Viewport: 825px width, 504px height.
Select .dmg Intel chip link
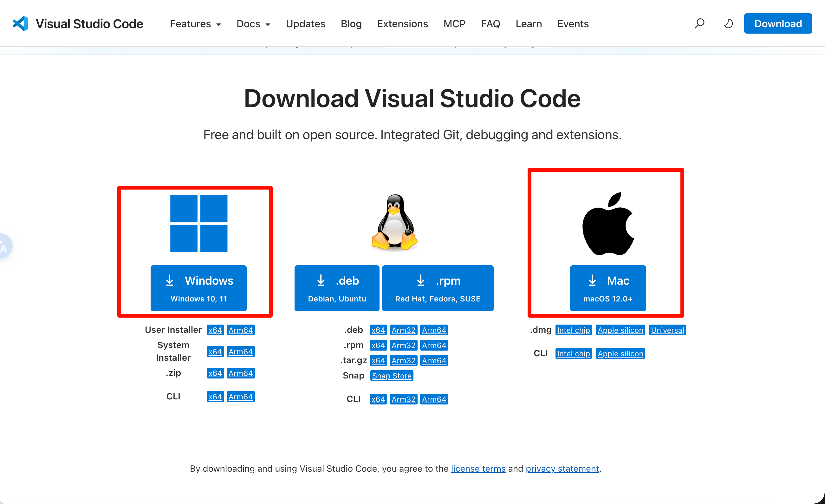point(573,330)
